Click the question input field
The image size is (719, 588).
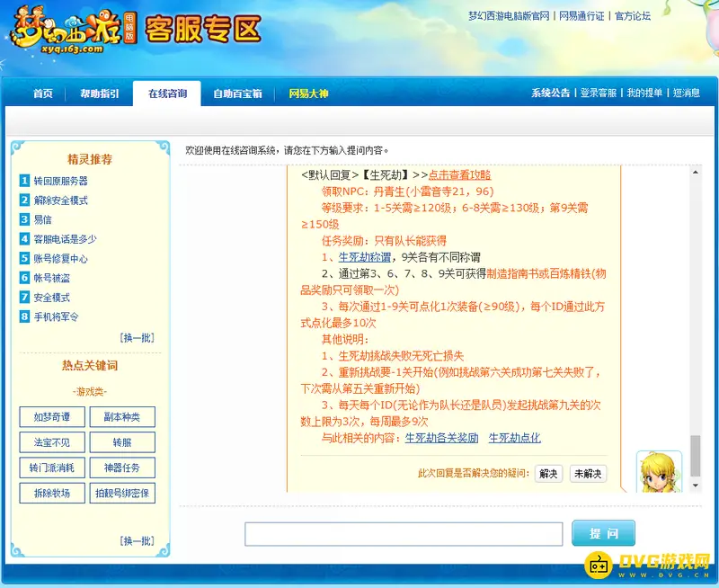(x=404, y=534)
